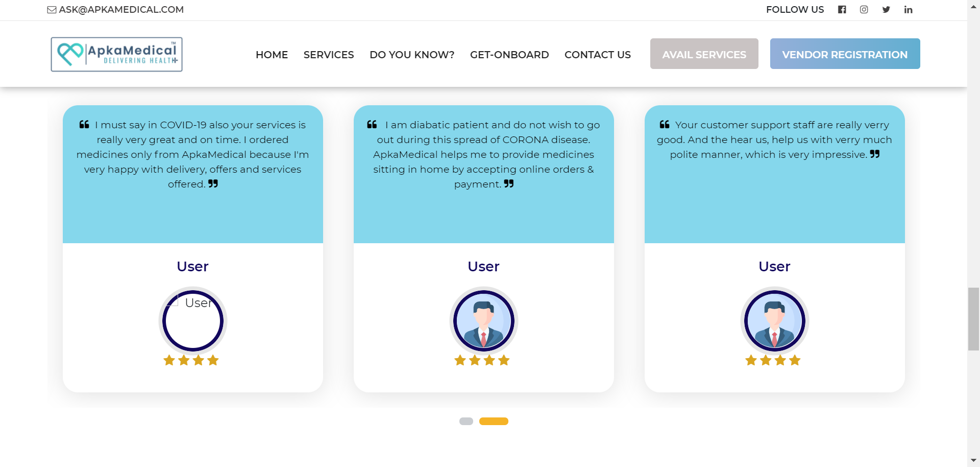
Task: Click the page vertical scrollbar thumb
Action: (973, 319)
